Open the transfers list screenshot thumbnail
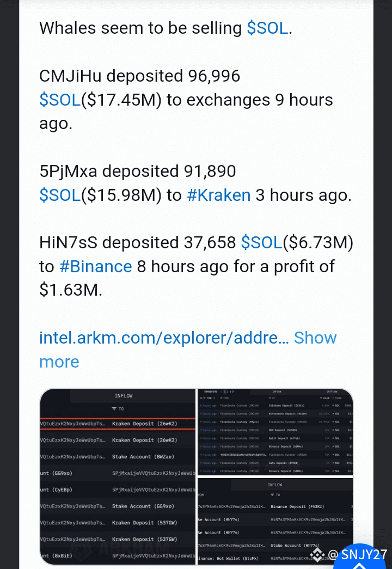Image resolution: width=392 pixels, height=569 pixels. click(275, 432)
